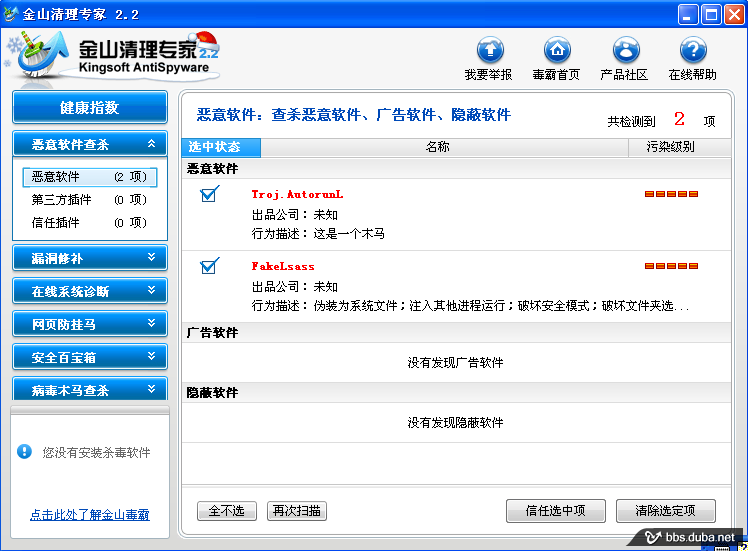The height and width of the screenshot is (551, 748).
Task: Click the 信任选中项 button
Action: (556, 511)
